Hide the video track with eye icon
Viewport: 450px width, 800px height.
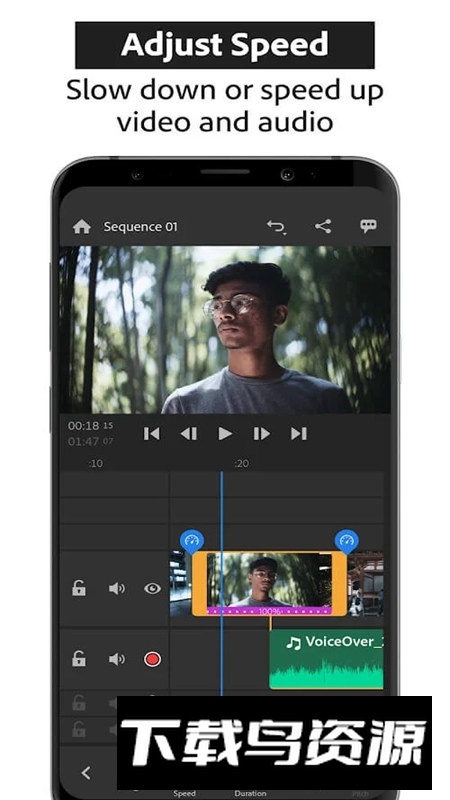click(x=152, y=589)
